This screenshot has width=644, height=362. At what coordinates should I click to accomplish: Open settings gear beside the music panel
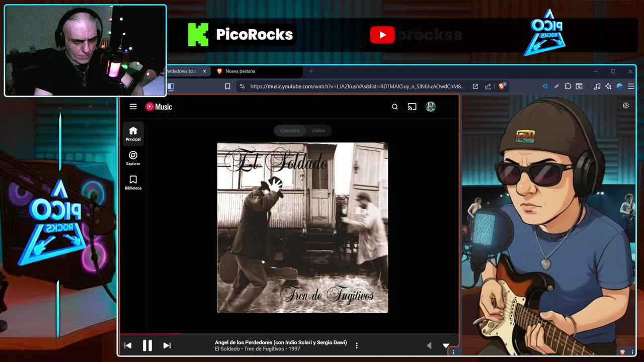626,106
